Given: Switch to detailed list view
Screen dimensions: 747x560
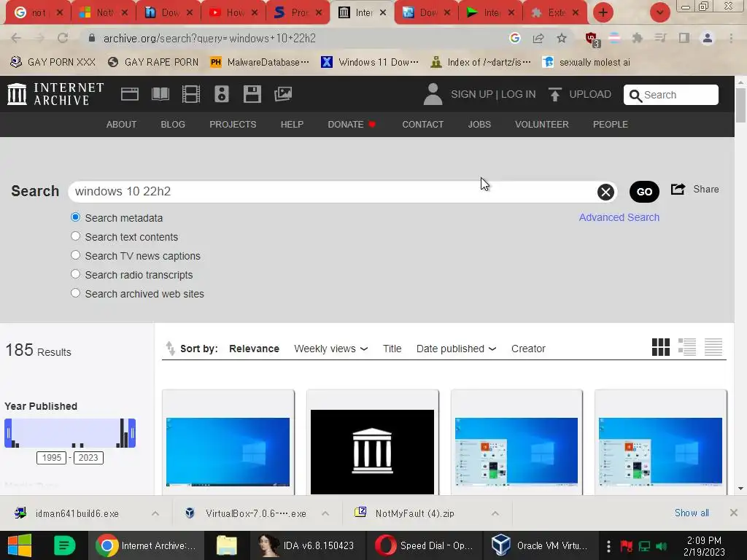Looking at the screenshot, I should 687,347.
